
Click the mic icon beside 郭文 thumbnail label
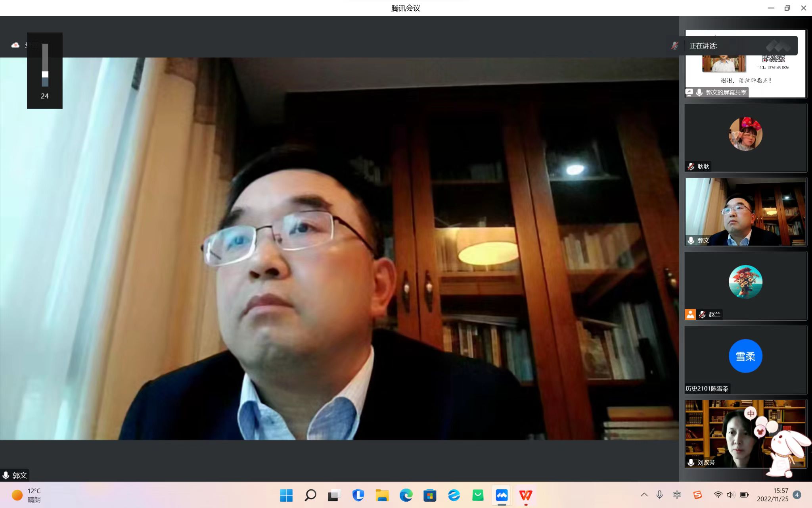click(691, 240)
